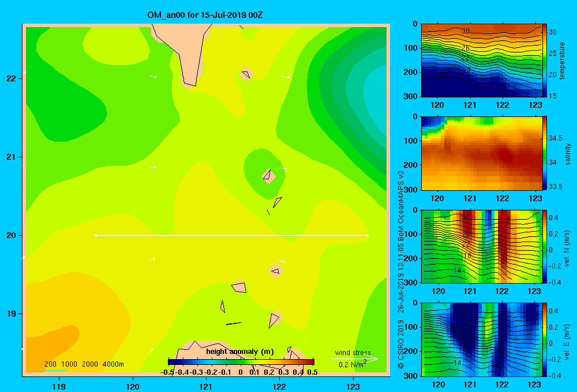Click the east endpoint of the 20N transect line
Viewport: 577px width, 392px height.
click(368, 235)
